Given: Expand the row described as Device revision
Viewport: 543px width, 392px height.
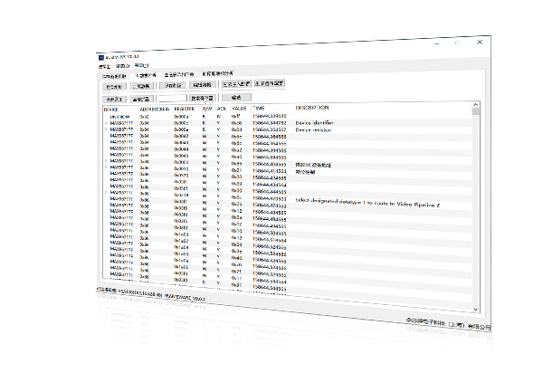Looking at the screenshot, I should point(106,129).
